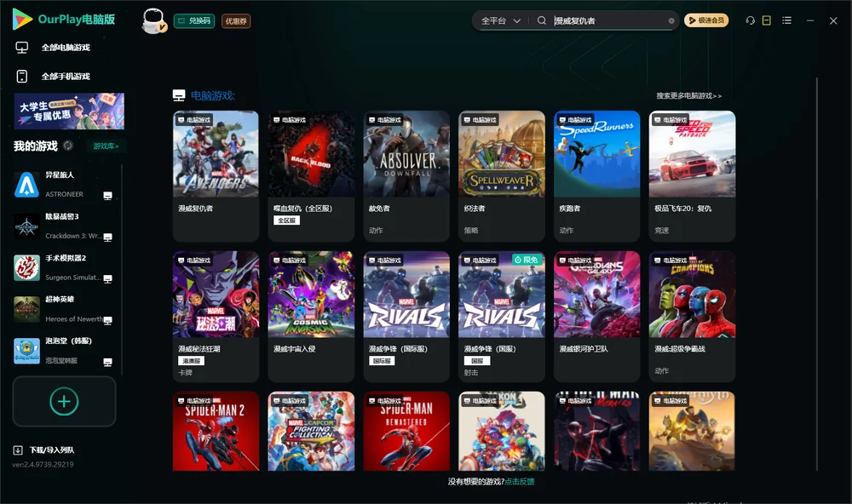Add a game with the plus icon

tap(64, 401)
